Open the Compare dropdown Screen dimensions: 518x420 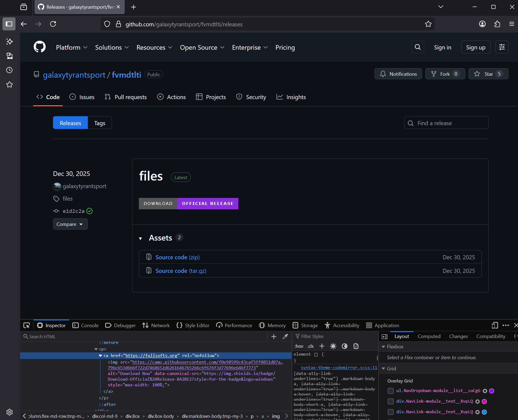70,224
